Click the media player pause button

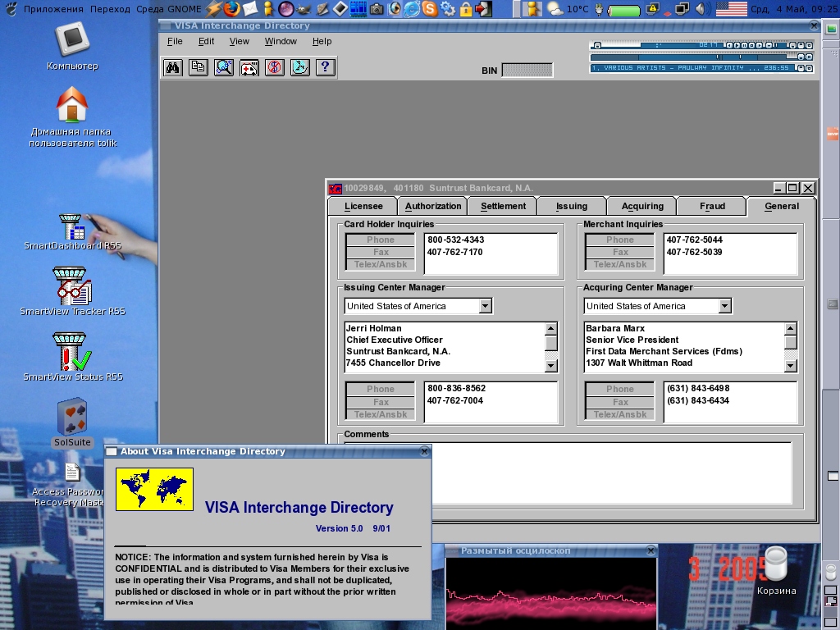point(745,46)
